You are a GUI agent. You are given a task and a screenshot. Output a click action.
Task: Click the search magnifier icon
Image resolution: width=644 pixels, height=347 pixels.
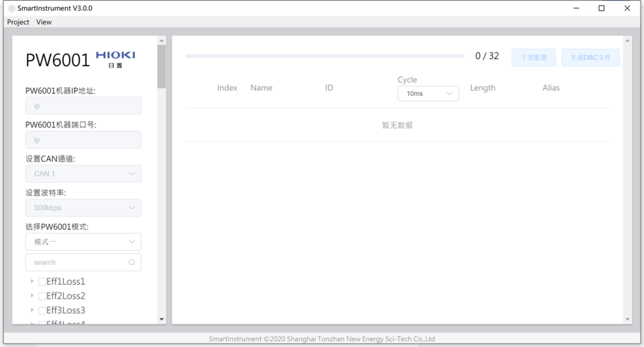point(132,262)
